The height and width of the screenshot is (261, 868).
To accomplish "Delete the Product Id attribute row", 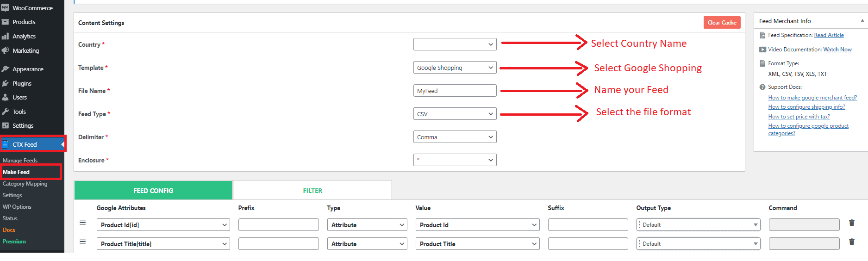I will click(x=851, y=223).
